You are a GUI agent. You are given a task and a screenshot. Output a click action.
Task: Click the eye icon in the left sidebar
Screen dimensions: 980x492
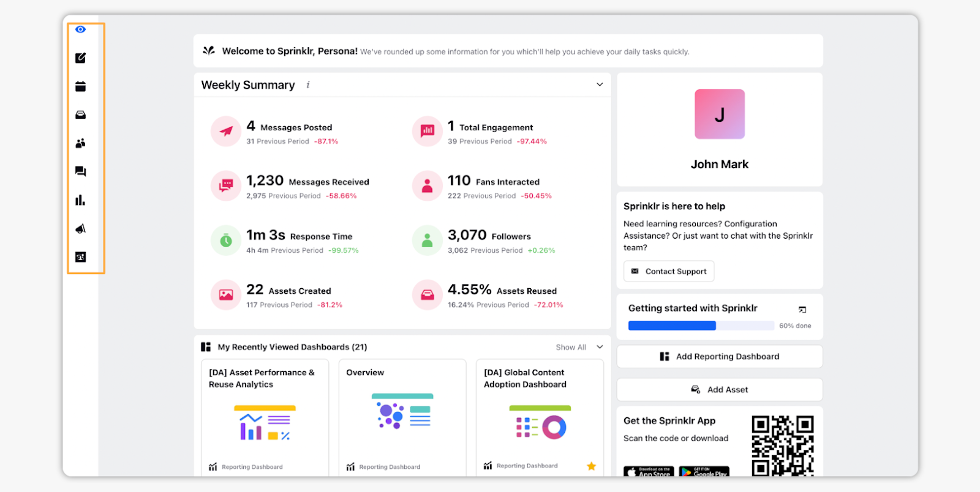click(x=80, y=29)
